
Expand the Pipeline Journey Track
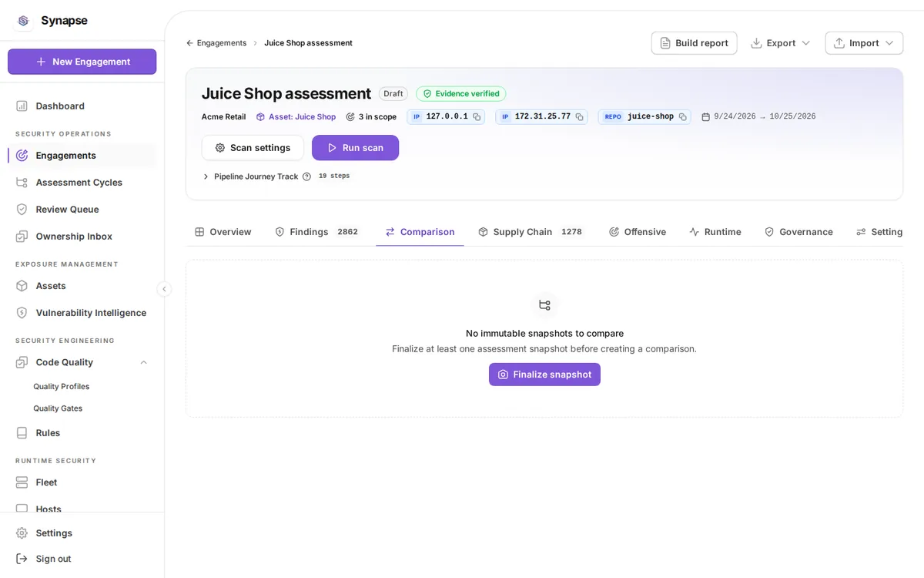(206, 176)
